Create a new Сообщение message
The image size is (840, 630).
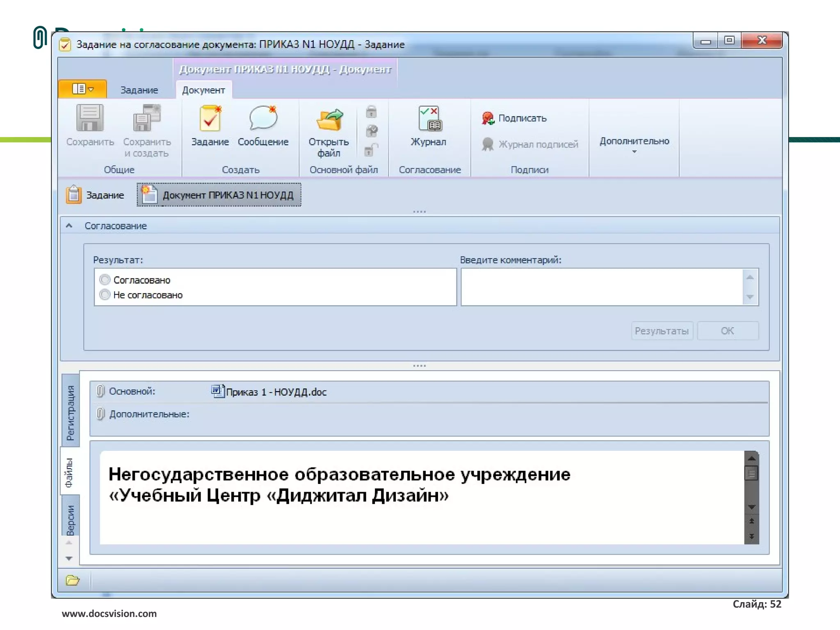[x=263, y=126]
